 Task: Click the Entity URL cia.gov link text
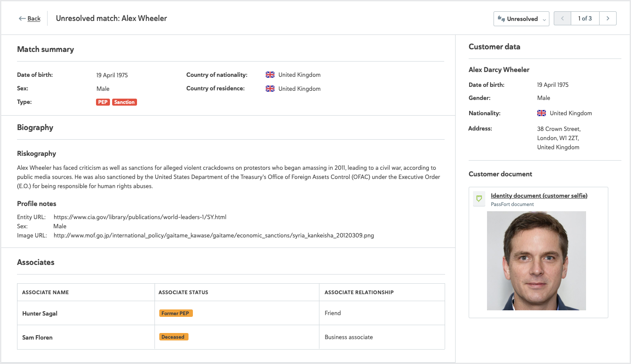coord(140,217)
